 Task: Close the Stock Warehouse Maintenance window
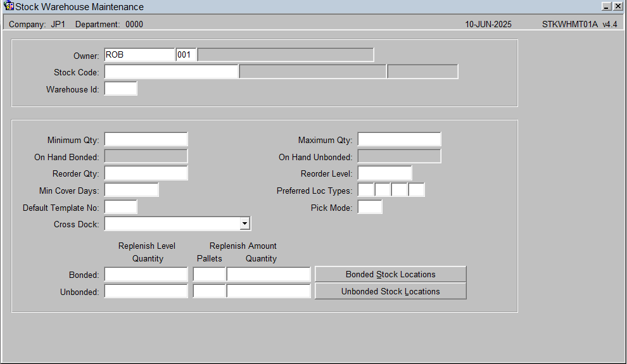(x=617, y=6)
